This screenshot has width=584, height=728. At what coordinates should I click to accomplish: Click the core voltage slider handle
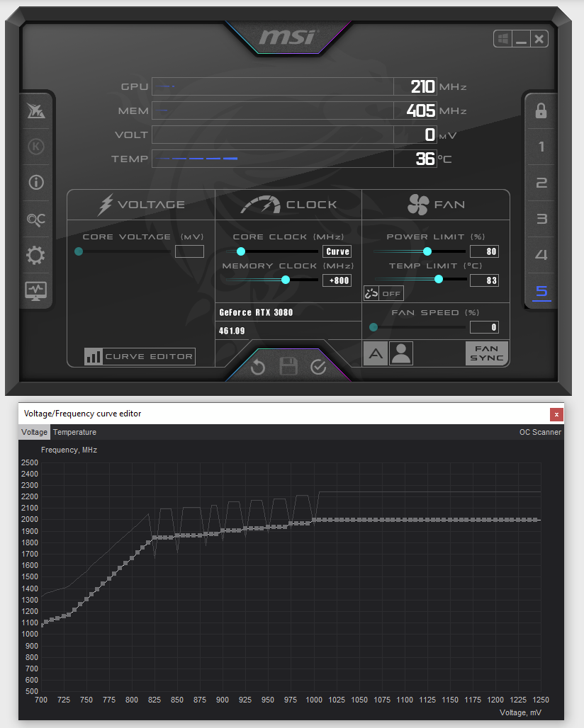79,251
